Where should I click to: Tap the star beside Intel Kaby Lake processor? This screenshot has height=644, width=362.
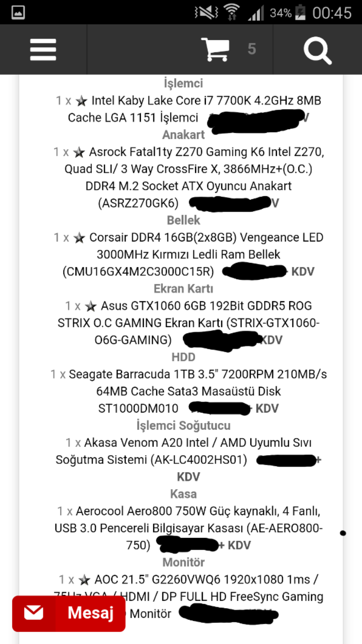(81, 101)
